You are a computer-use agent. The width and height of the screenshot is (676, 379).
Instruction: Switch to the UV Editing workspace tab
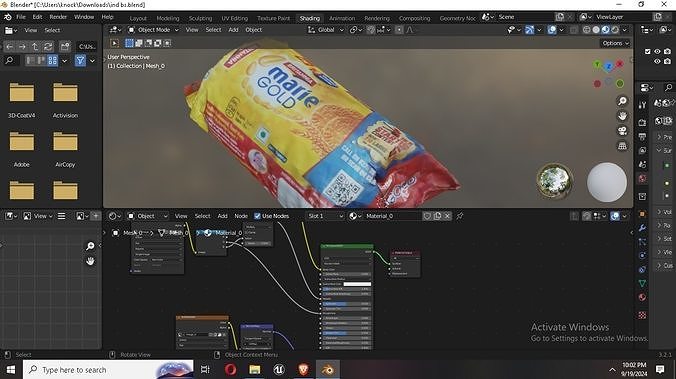click(235, 18)
